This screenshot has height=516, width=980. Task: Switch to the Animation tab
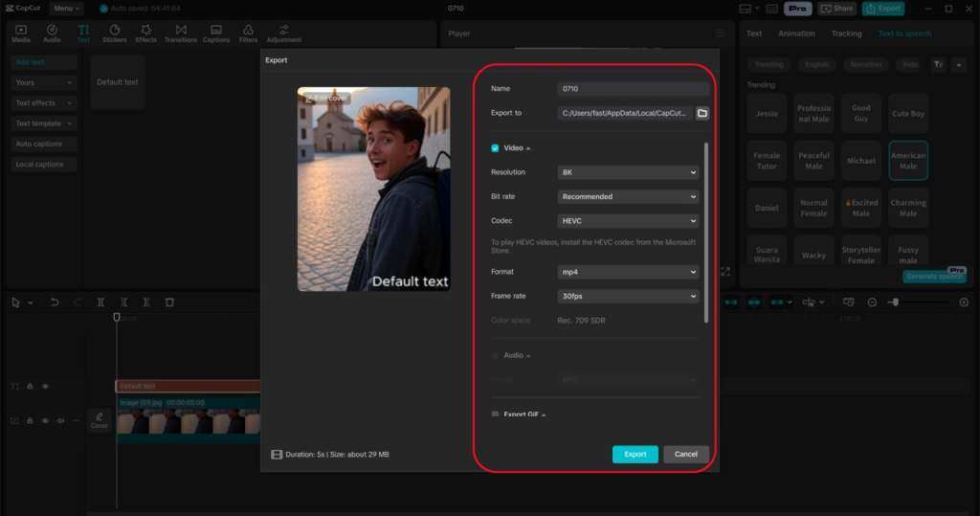point(796,34)
